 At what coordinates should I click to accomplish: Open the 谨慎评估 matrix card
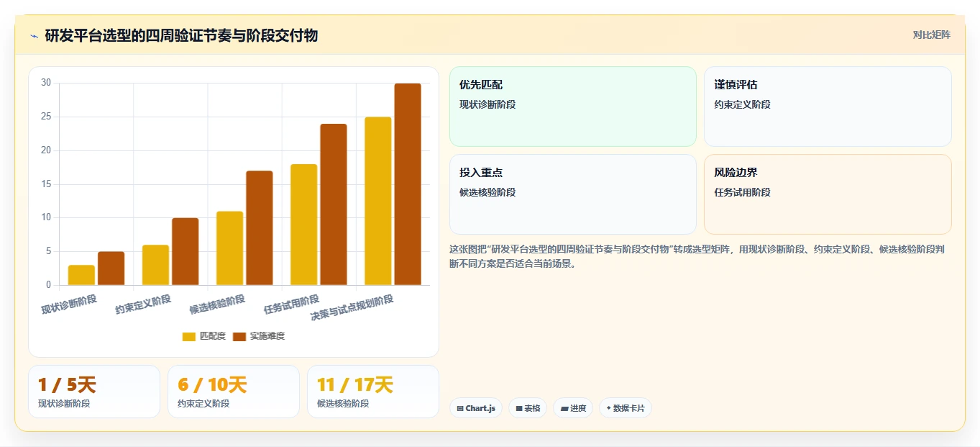(x=828, y=107)
